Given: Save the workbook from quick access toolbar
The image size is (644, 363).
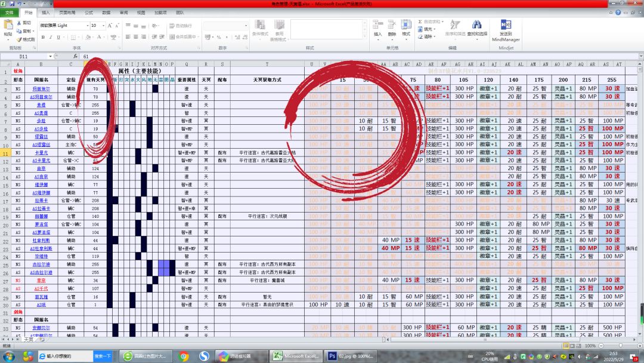Looking at the screenshot, I should [x=11, y=4].
